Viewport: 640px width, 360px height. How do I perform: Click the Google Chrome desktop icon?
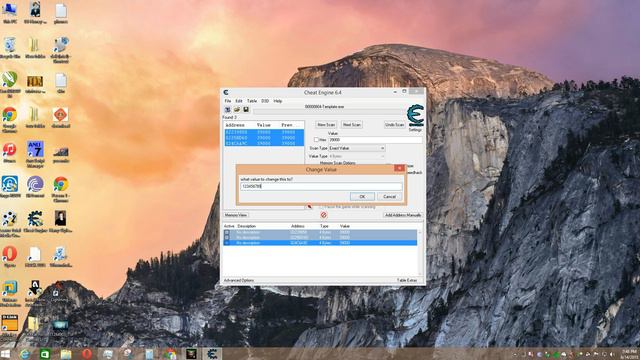[x=10, y=119]
